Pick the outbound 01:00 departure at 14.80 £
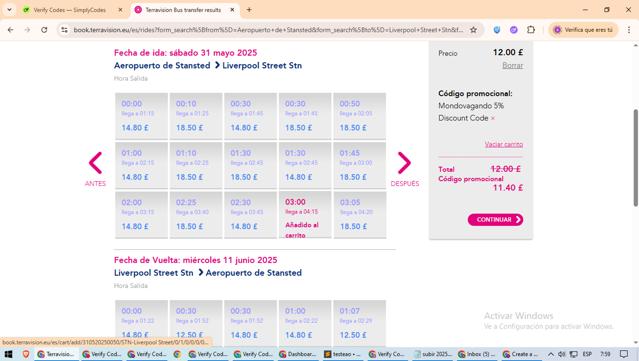The width and height of the screenshot is (639, 361). [x=141, y=165]
